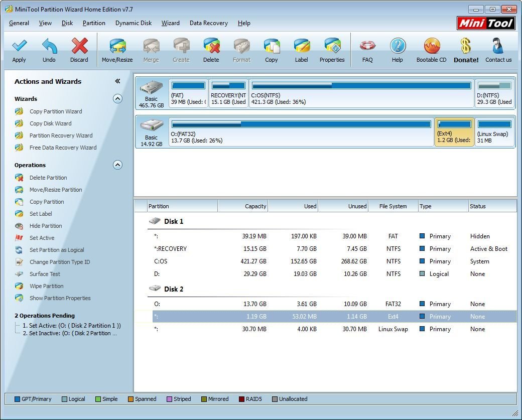The height and width of the screenshot is (420, 522).
Task: Select C:OS partition block in disk map
Action: click(361, 93)
